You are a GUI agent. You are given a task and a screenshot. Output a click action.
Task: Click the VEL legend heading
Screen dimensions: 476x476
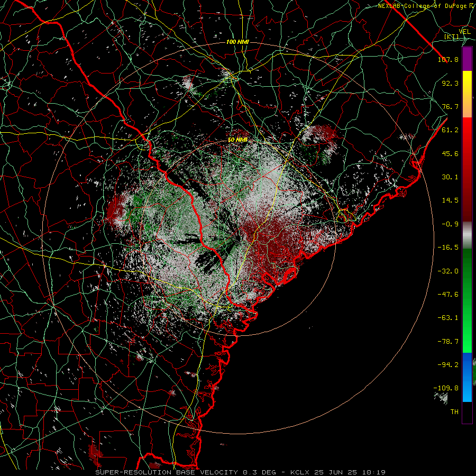pyautogui.click(x=464, y=32)
